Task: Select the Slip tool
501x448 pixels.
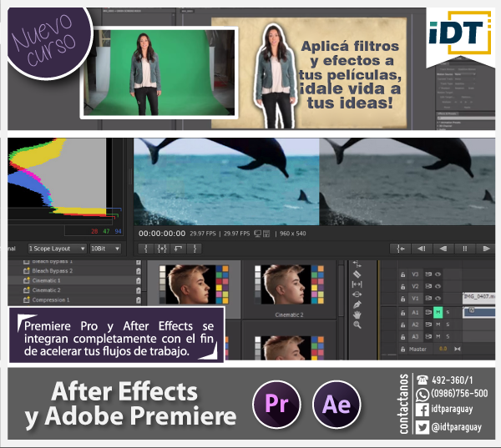Action: pos(357,284)
